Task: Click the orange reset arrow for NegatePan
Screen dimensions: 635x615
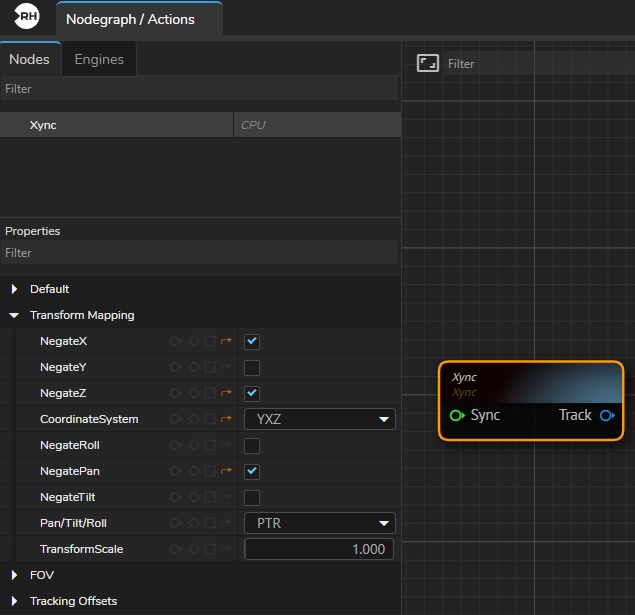Action: point(226,471)
